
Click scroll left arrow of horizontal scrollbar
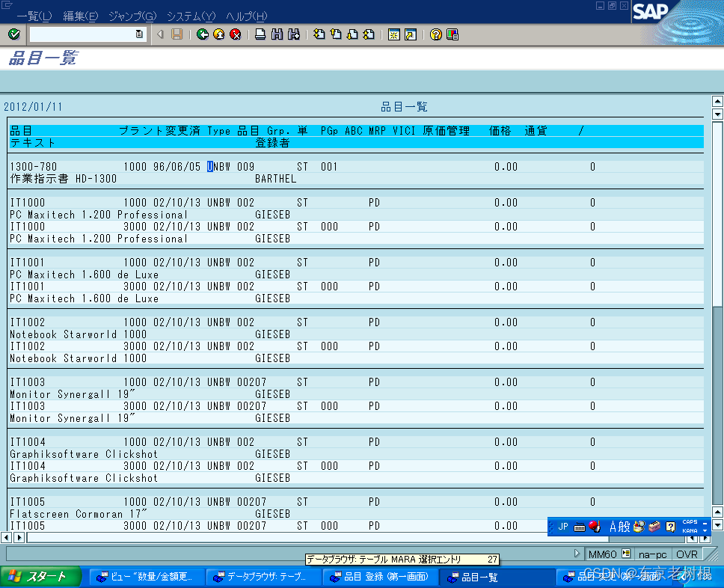[7, 537]
